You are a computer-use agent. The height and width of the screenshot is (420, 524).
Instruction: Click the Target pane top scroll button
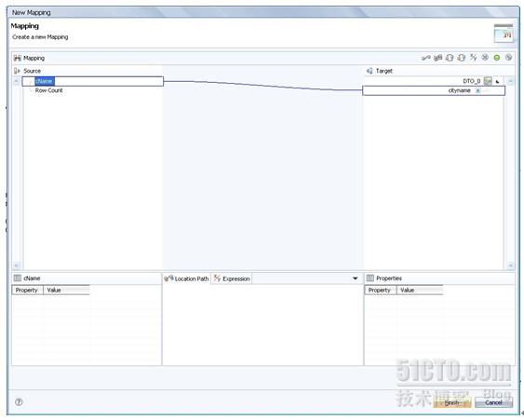pos(510,81)
